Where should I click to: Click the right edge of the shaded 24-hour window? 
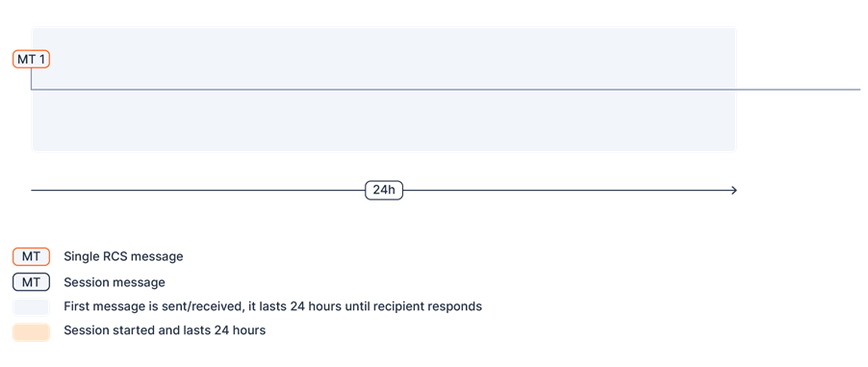point(736,89)
